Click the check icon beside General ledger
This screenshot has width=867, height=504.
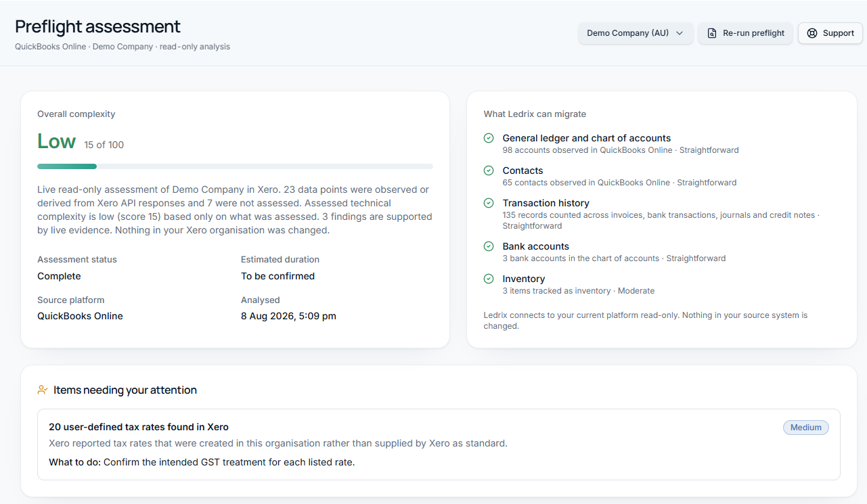489,138
